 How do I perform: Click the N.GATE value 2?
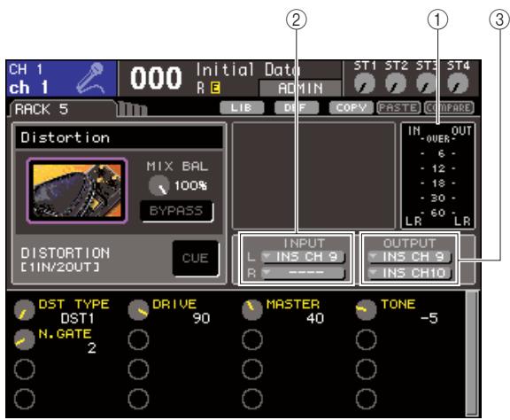pos(92,348)
